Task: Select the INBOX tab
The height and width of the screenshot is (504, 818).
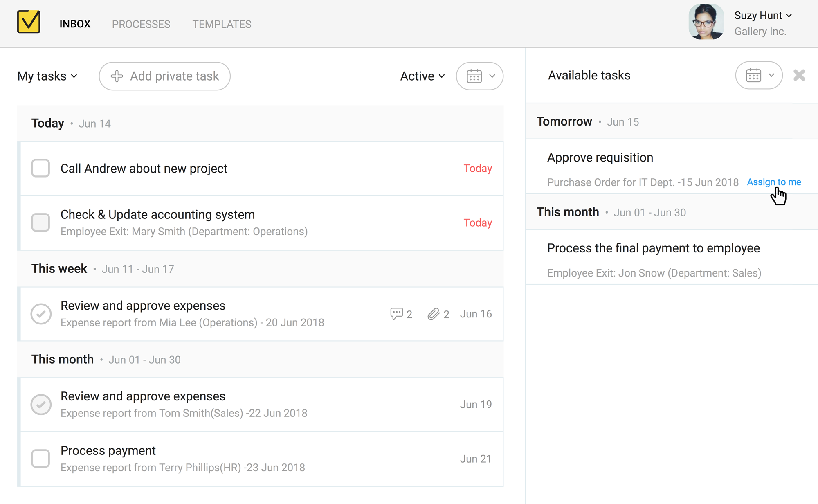Action: coord(74,24)
